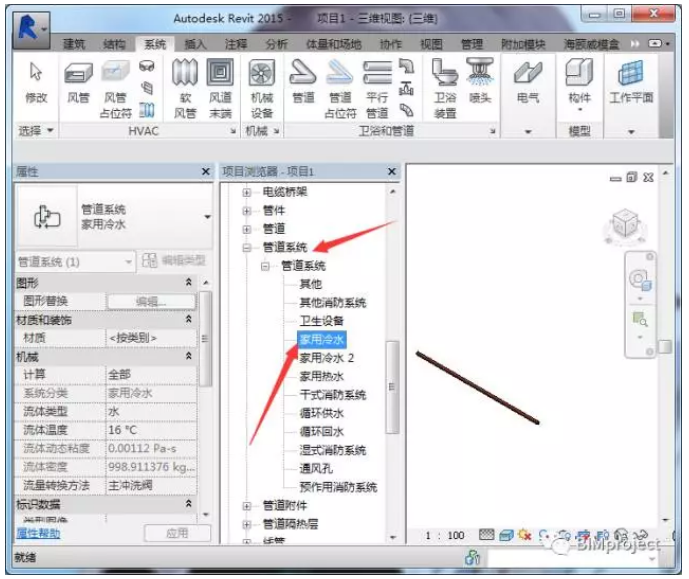Select the 修改 arrow tool
The width and height of the screenshot is (689, 579).
pos(36,82)
